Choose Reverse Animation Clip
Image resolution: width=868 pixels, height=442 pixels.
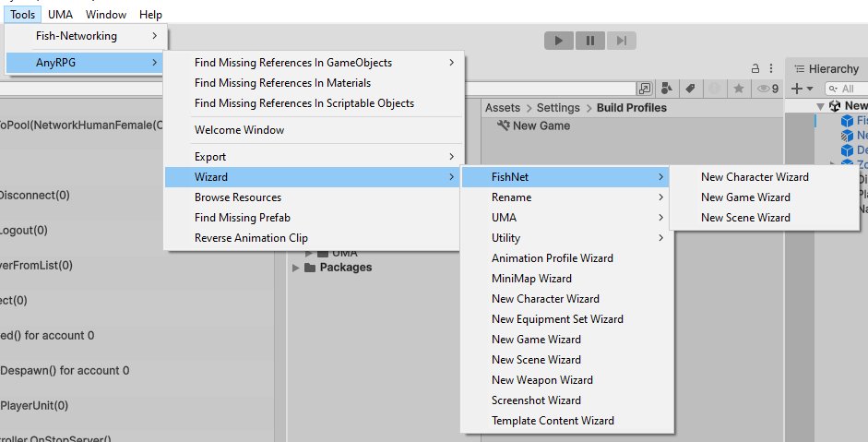click(x=312, y=238)
